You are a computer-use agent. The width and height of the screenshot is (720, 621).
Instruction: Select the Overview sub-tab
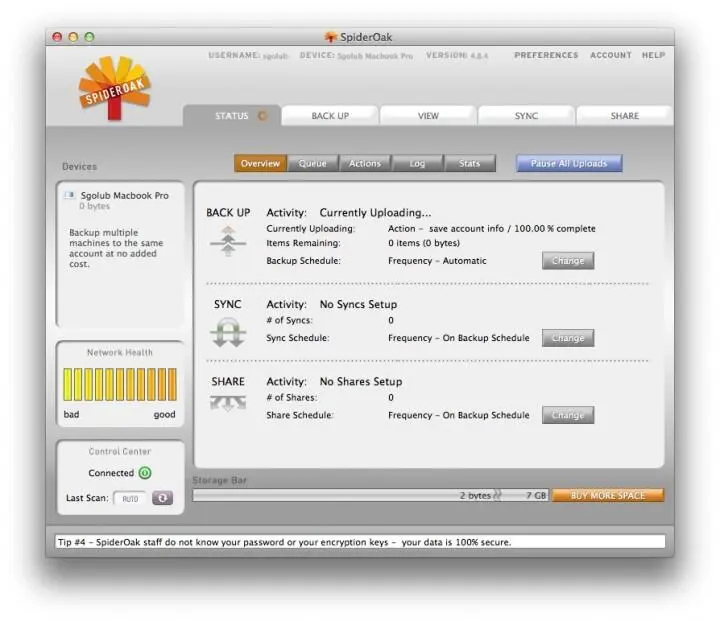pyautogui.click(x=260, y=164)
